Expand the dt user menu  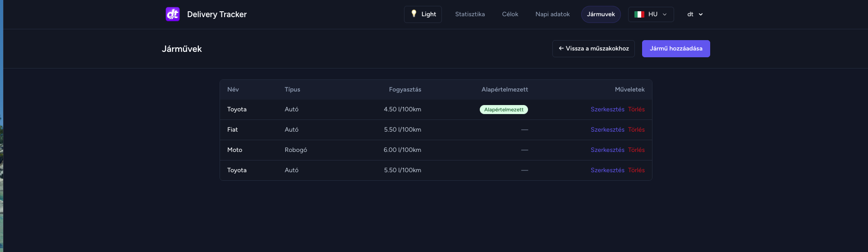point(695,14)
